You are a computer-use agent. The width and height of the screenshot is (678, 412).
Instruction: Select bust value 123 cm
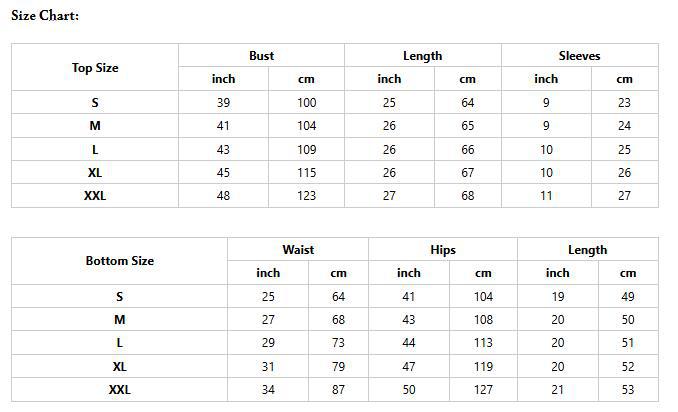(x=306, y=196)
